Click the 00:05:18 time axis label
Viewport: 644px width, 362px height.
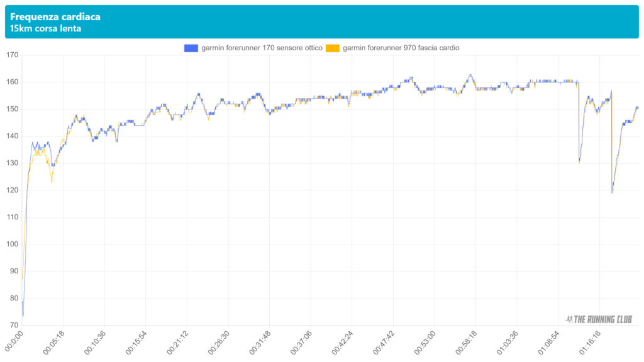click(54, 343)
